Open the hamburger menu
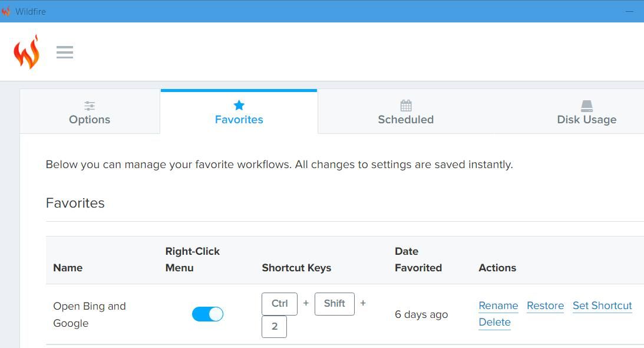The width and height of the screenshot is (644, 348). coord(65,52)
